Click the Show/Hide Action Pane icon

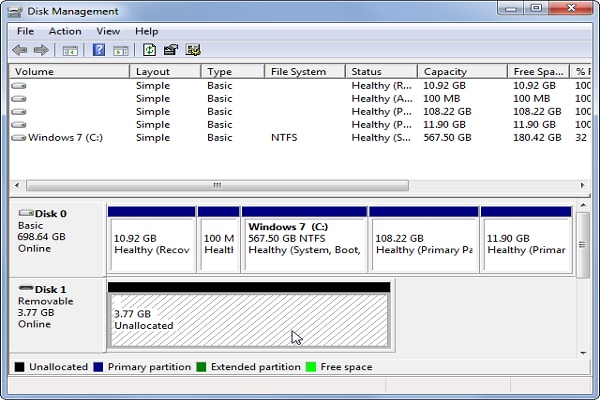pyautogui.click(x=121, y=51)
